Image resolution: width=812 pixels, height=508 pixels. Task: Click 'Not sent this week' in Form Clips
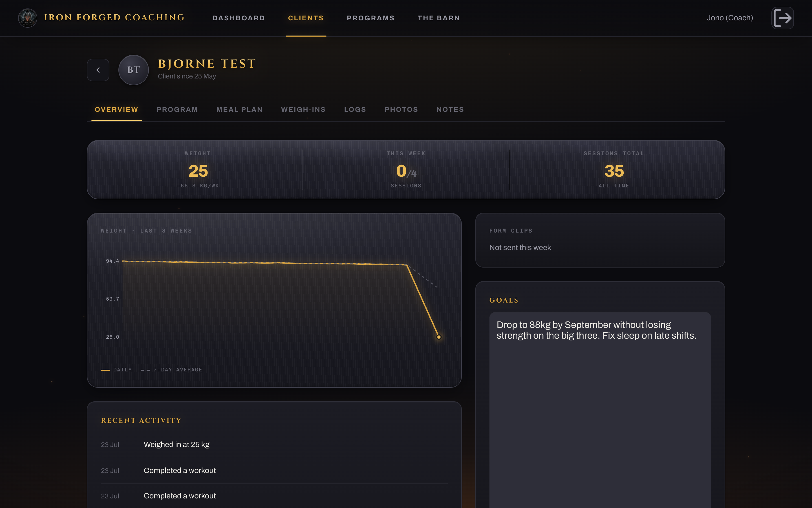[520, 248]
